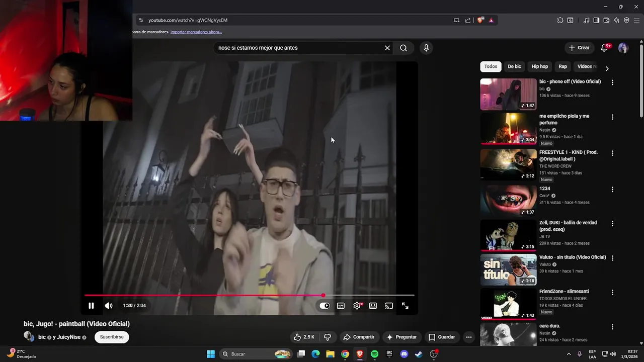Open Leo AI sparkle icon
The height and width of the screenshot is (362, 644).
[x=616, y=20]
